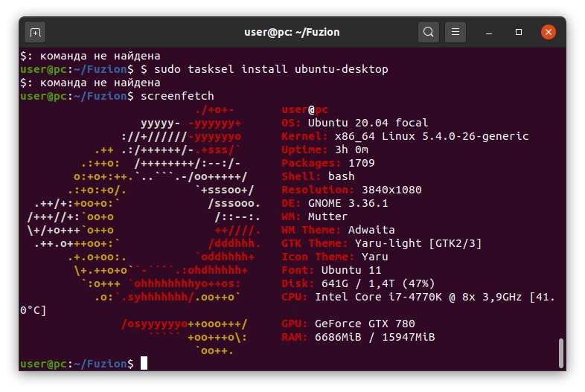Click the Font value 'Ubuntu 11'
Image resolution: width=585 pixels, height=392 pixels.
click(x=351, y=271)
